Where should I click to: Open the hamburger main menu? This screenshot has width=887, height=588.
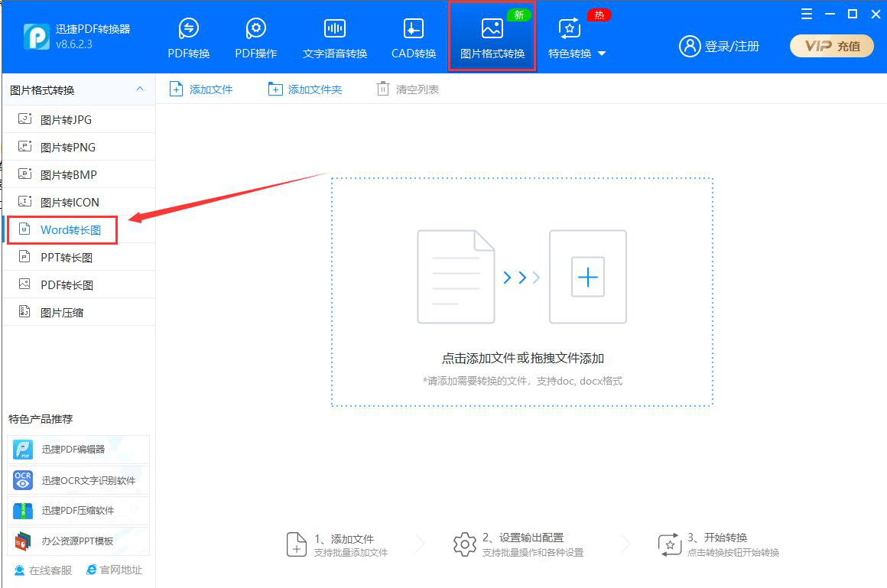pos(807,15)
